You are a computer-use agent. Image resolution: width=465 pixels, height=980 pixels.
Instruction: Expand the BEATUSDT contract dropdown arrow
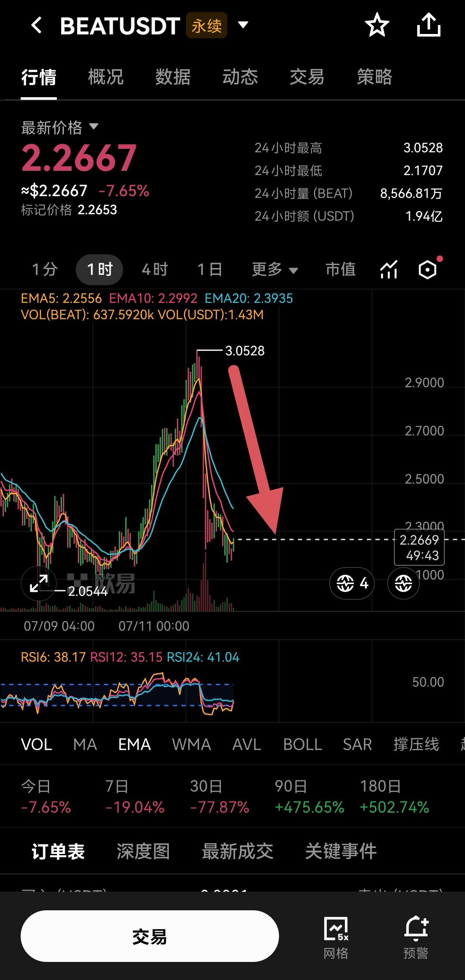click(243, 25)
